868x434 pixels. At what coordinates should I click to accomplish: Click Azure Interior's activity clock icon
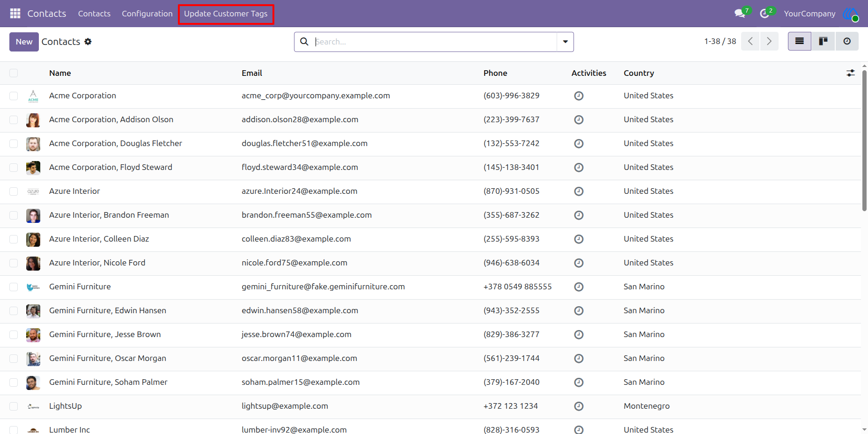tap(579, 191)
